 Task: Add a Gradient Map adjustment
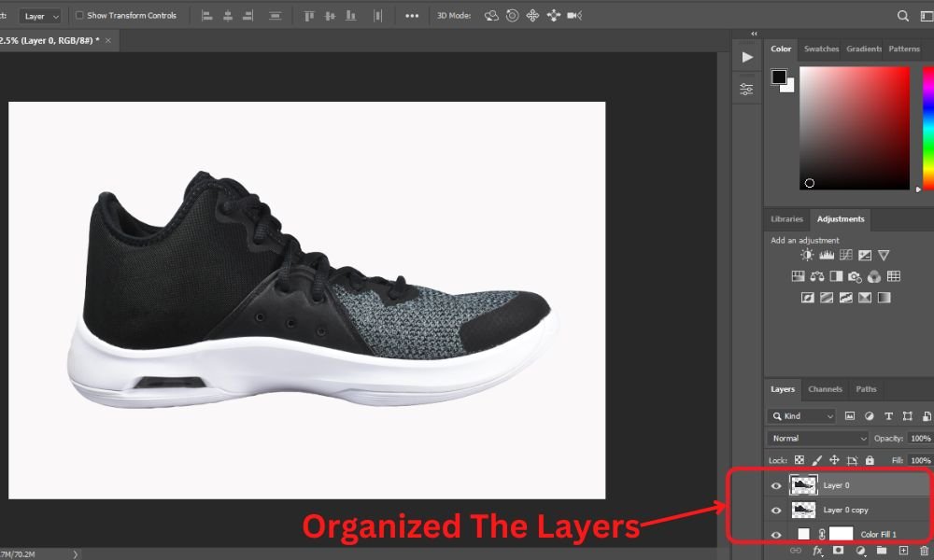tap(884, 298)
